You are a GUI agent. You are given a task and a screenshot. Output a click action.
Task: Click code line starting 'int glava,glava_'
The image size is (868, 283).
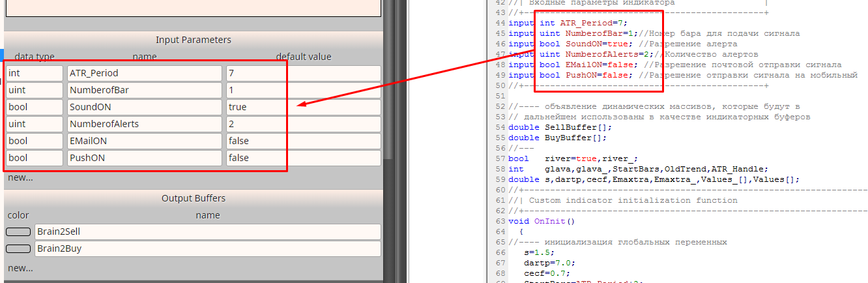pyautogui.click(x=639, y=169)
